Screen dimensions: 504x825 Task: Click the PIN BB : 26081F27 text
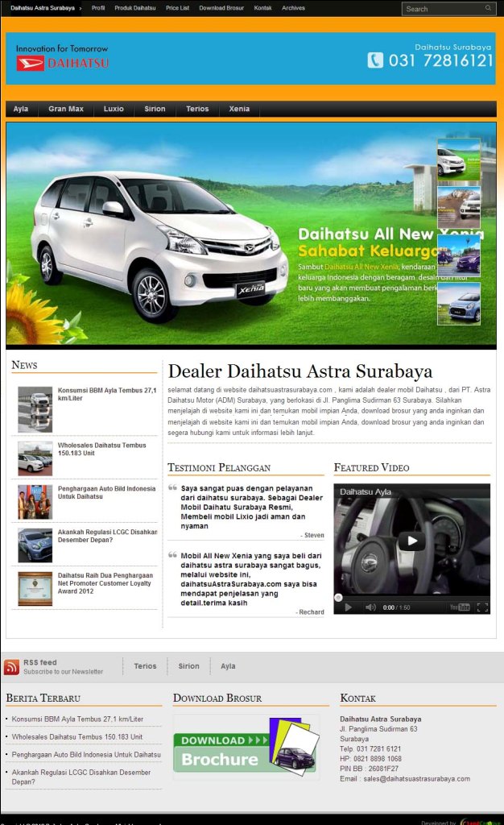click(369, 769)
